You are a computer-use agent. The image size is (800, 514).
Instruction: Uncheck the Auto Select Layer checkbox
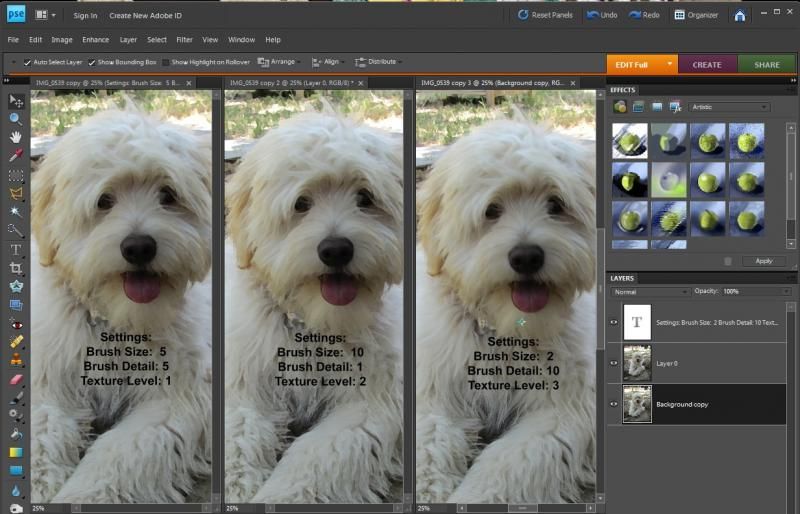pyautogui.click(x=27, y=62)
